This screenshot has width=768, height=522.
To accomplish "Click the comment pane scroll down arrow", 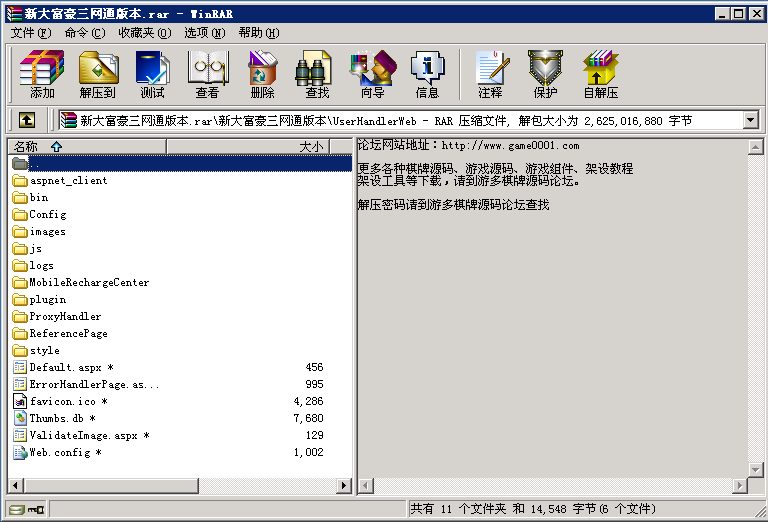I will pyautogui.click(x=755, y=469).
